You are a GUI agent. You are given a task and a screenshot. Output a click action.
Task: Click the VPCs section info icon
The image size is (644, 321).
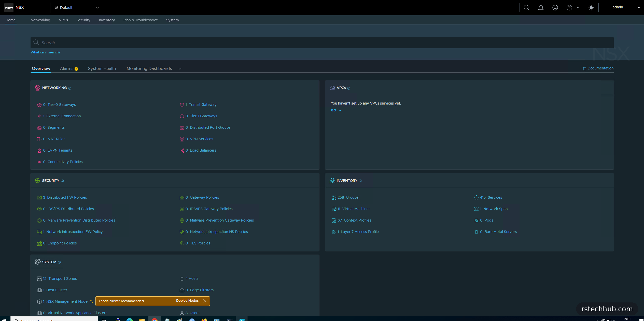pyautogui.click(x=349, y=88)
